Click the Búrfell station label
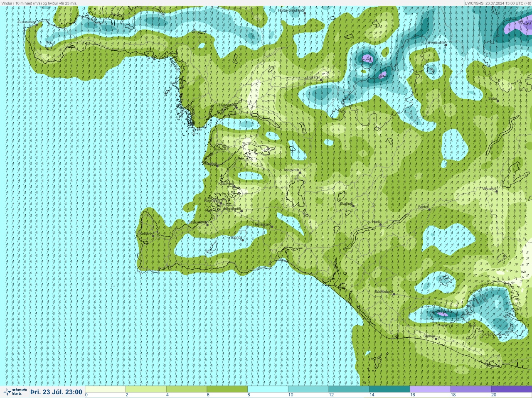532x398 pixels. coord(424,206)
